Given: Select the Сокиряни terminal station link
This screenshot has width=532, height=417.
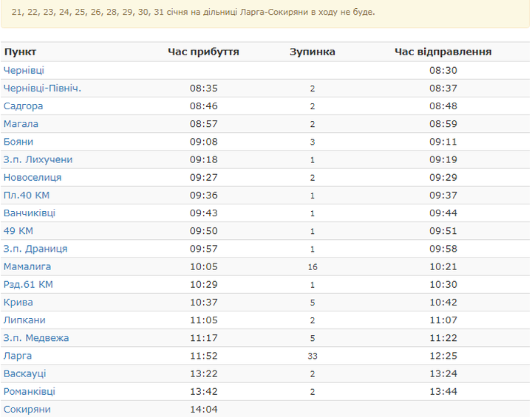Looking at the screenshot, I should coord(27,409).
